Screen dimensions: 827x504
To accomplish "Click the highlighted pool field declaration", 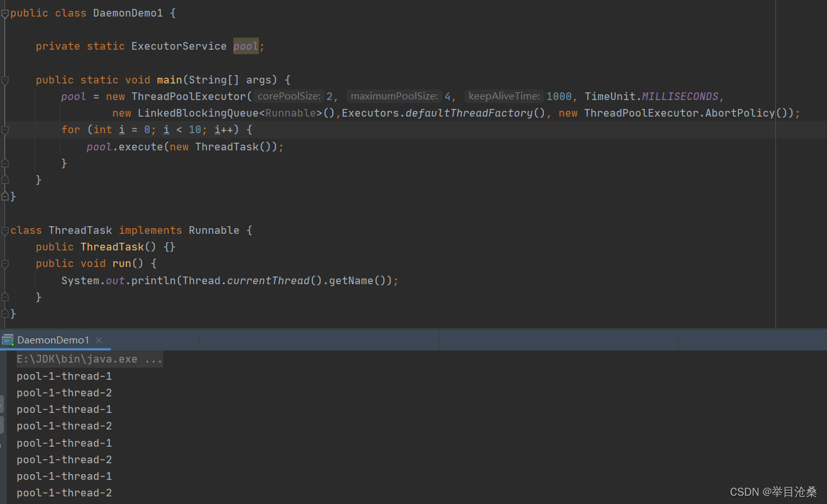I will (246, 47).
